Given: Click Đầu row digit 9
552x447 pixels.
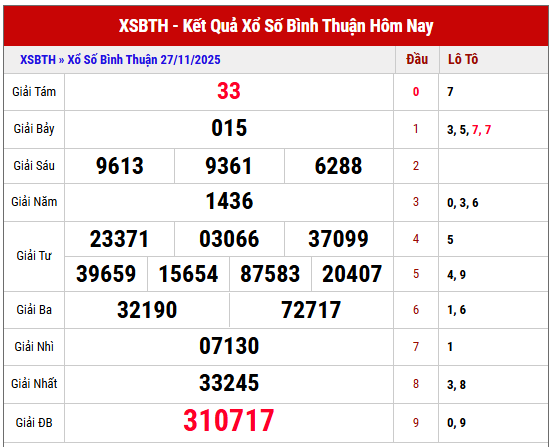Looking at the screenshot, I should coord(416,422).
